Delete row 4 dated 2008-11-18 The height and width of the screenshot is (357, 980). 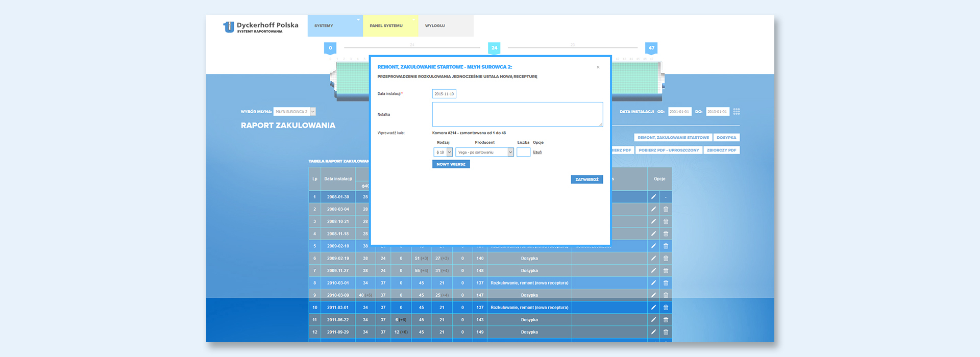[666, 234]
